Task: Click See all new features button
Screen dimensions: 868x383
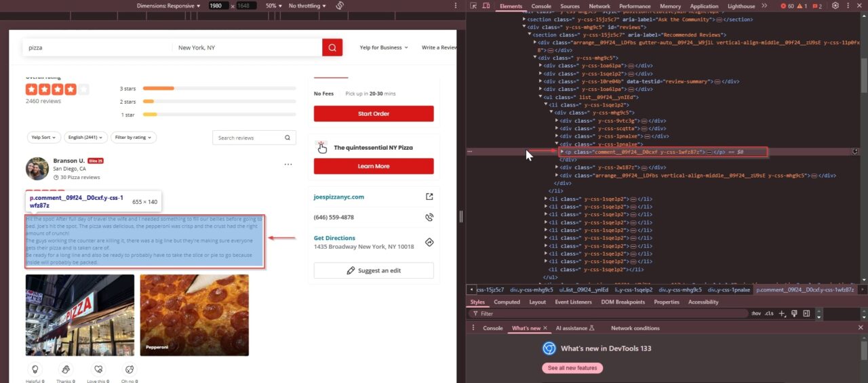Action: pyautogui.click(x=572, y=368)
